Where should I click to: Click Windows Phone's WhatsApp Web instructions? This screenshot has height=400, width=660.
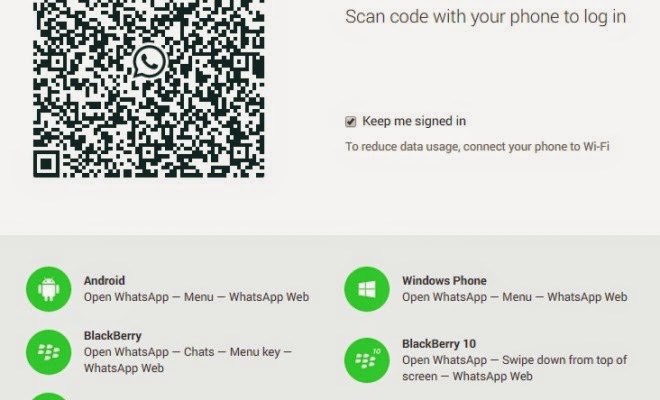(515, 297)
